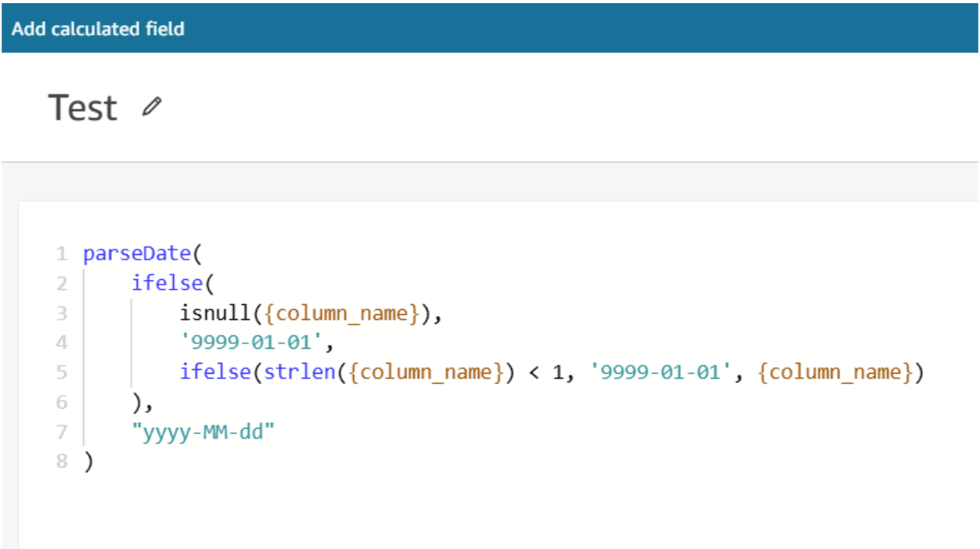
Task: Click the Test field name
Action: 83,108
